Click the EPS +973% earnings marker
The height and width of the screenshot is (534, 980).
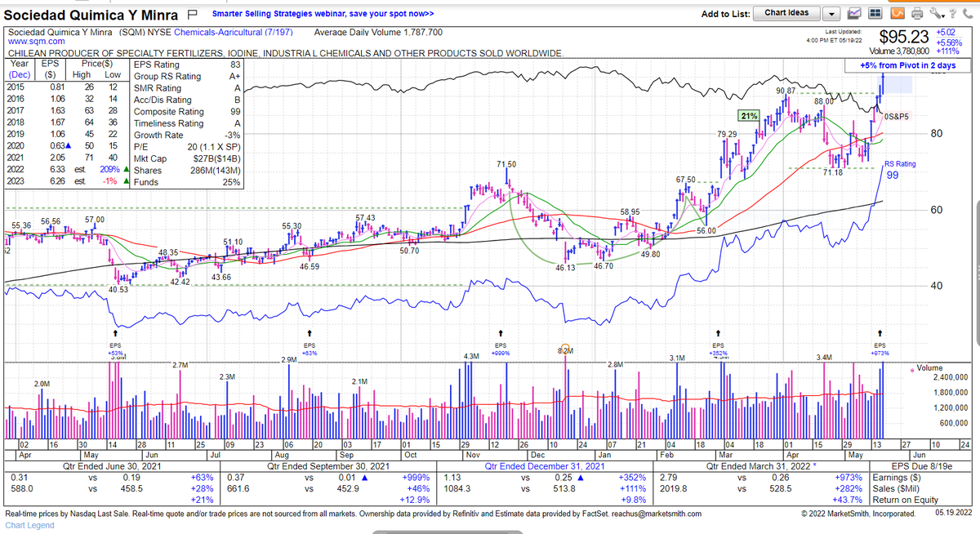(x=880, y=347)
